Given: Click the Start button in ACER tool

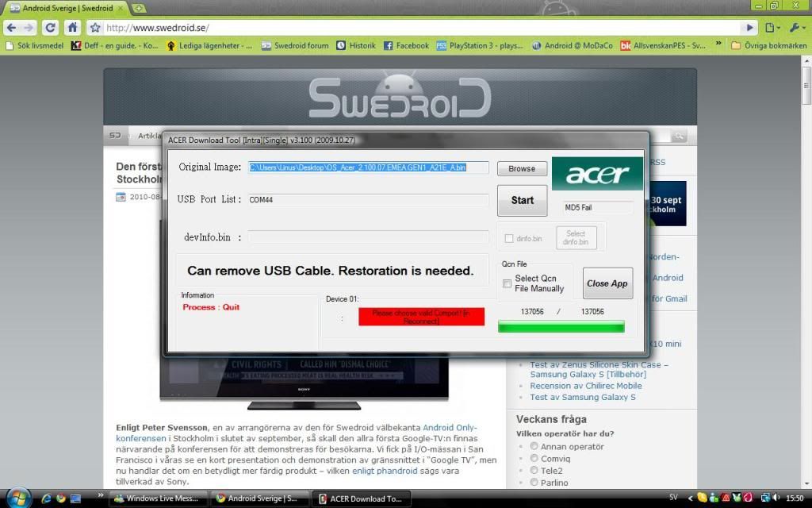Looking at the screenshot, I should point(522,200).
